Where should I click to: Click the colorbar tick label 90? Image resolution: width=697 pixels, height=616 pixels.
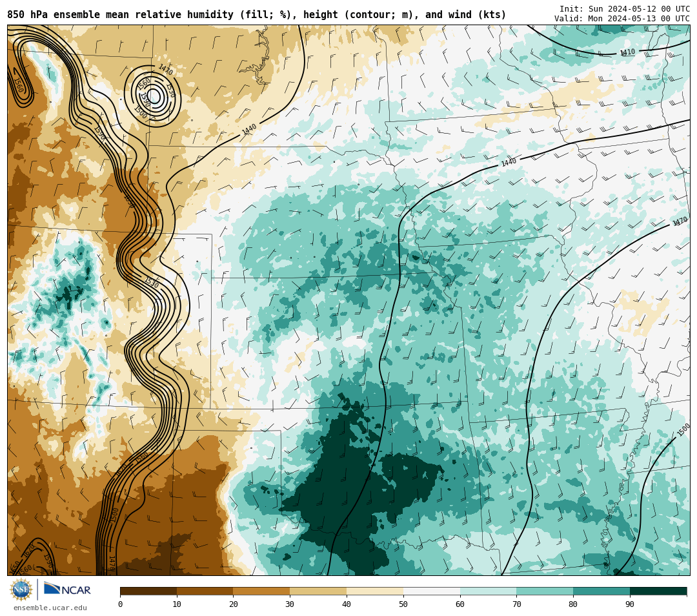coord(630,604)
